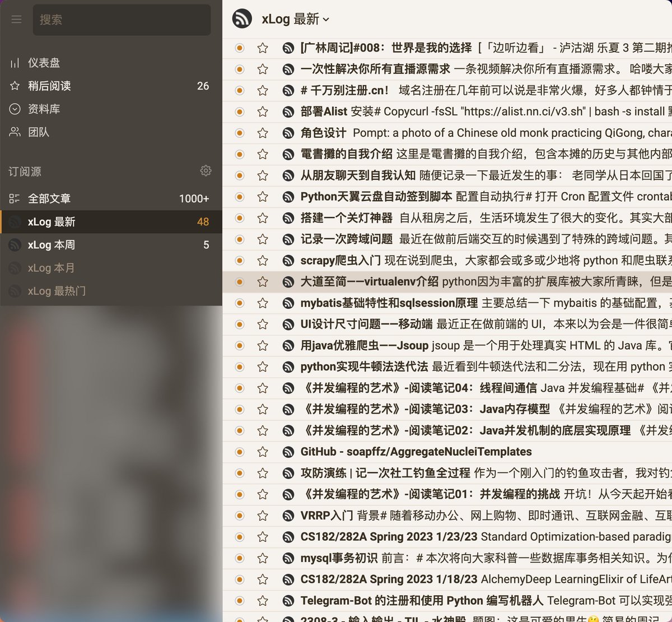Image resolution: width=672 pixels, height=622 pixels.
Task: Click the search field
Action: (x=122, y=20)
